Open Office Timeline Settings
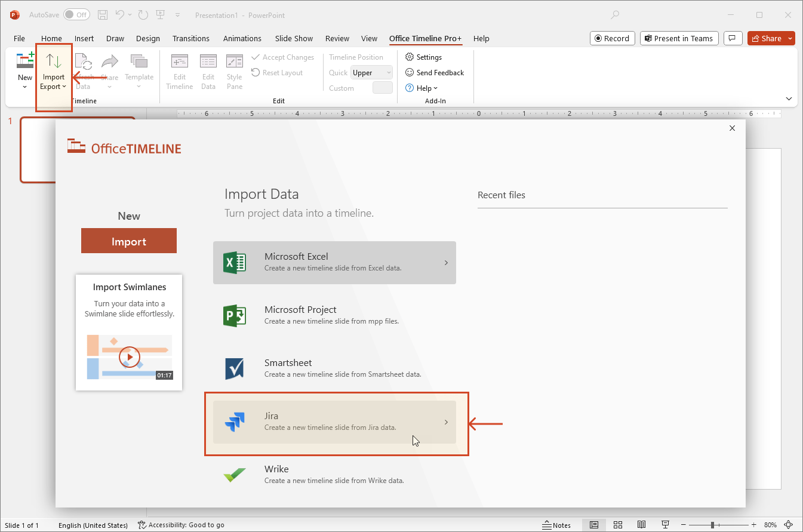 coord(428,57)
